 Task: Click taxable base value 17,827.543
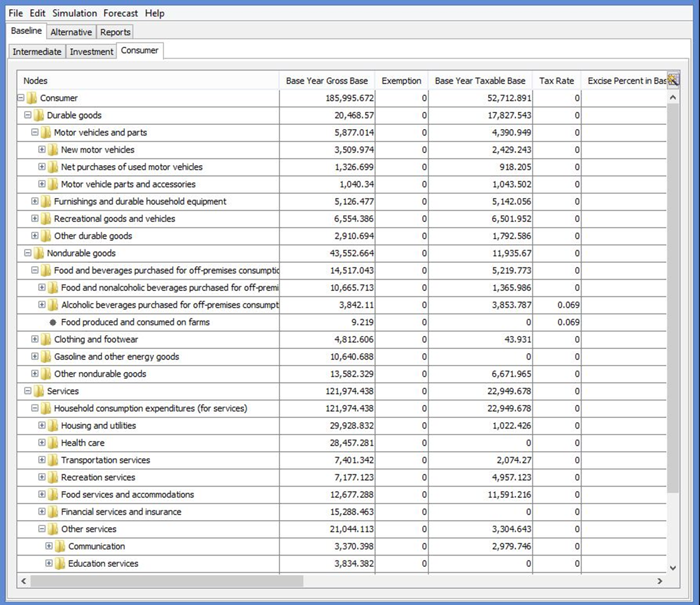[480, 115]
